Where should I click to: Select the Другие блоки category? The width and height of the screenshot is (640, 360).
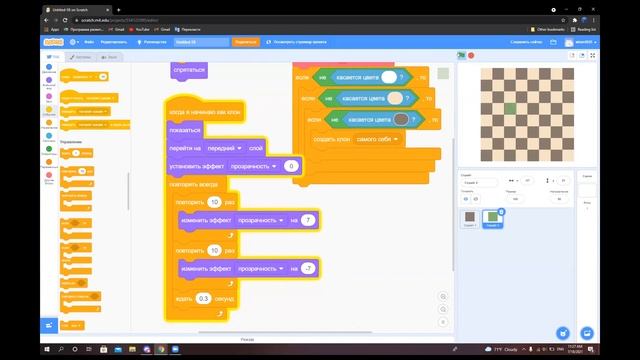[x=49, y=178]
